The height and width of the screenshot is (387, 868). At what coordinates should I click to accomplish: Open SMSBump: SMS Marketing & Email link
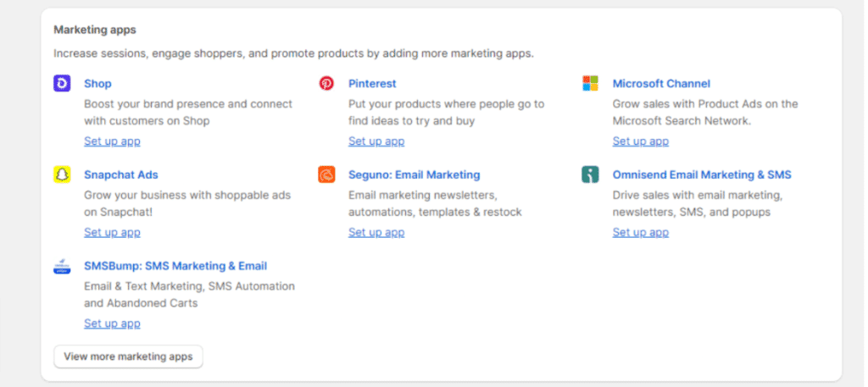[175, 266]
